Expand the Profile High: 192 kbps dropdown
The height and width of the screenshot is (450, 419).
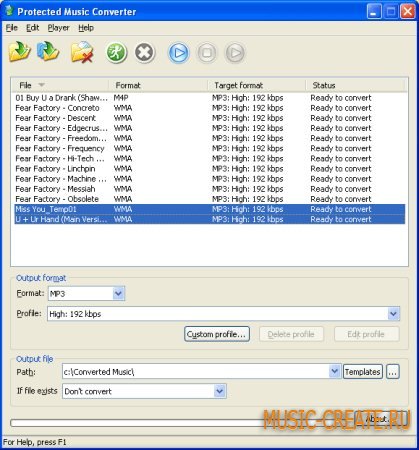tap(394, 314)
